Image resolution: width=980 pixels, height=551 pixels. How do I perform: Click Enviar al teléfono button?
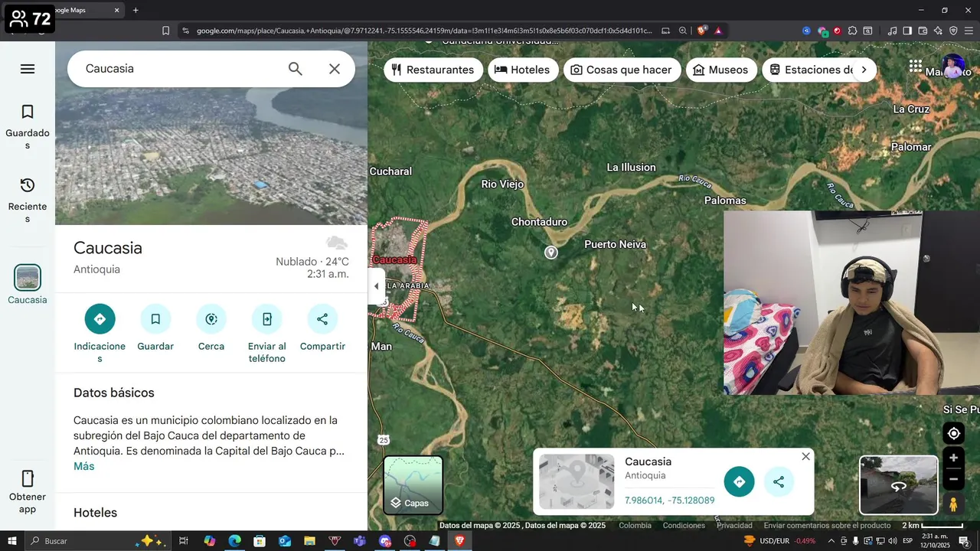pos(267,319)
